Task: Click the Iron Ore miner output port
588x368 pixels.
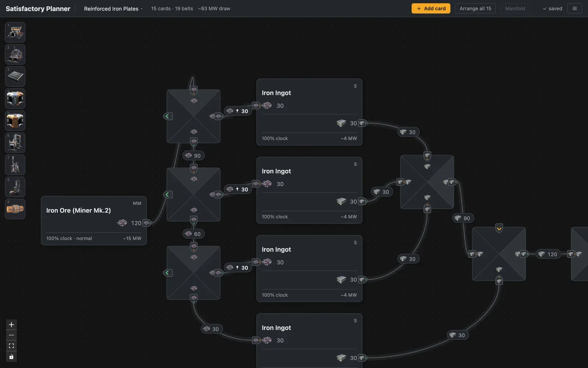Action: click(x=147, y=223)
